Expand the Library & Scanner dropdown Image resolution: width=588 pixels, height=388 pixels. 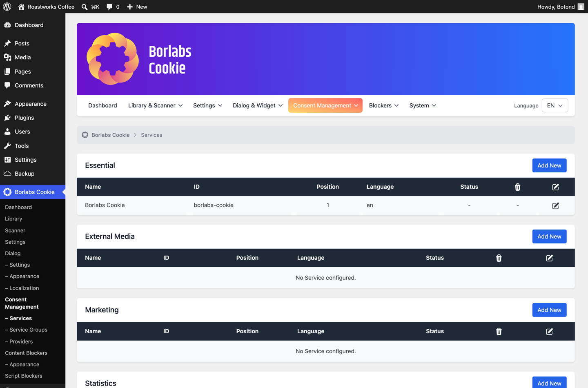point(155,105)
